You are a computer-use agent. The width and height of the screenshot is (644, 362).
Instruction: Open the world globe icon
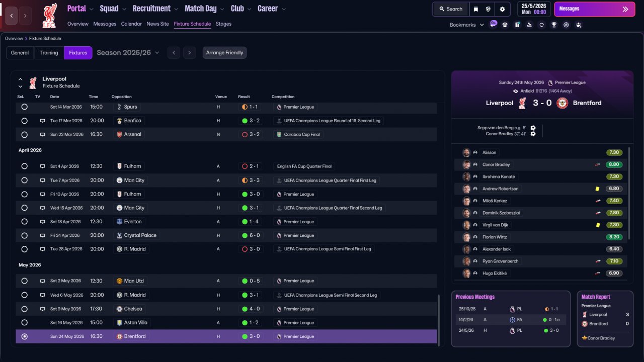(x=488, y=9)
